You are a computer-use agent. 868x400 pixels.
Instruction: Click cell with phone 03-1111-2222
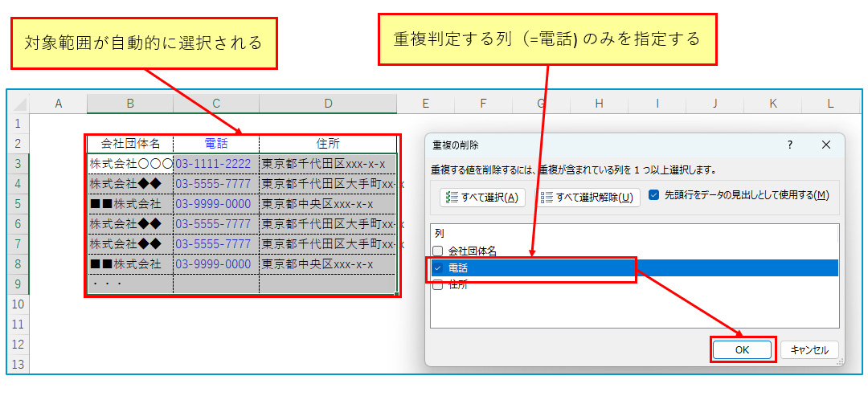point(214,164)
